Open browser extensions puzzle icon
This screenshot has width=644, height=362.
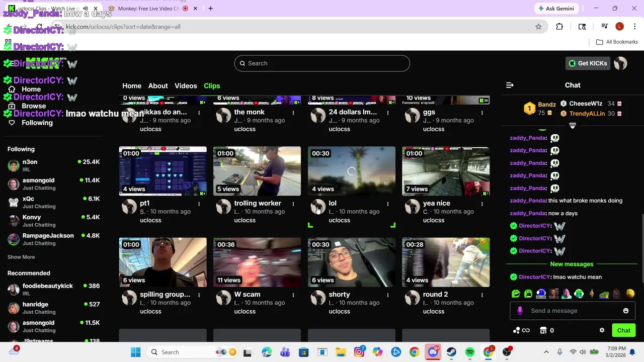pyautogui.click(x=559, y=27)
